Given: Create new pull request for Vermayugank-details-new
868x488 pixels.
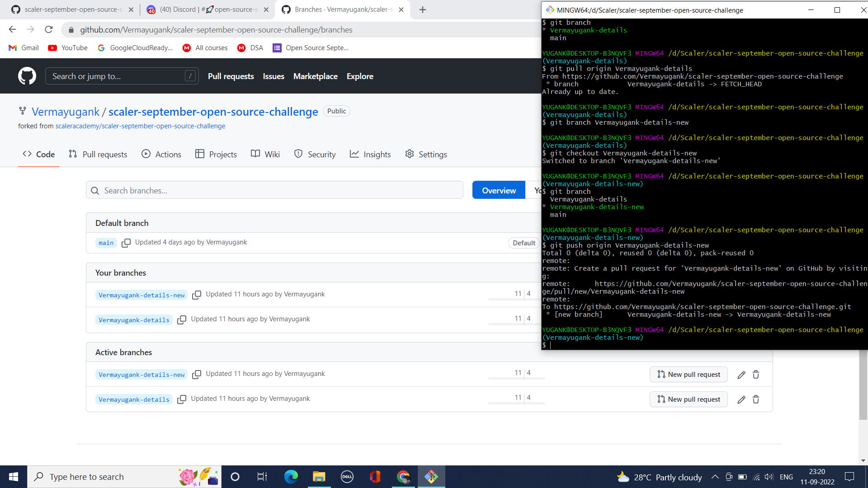Looking at the screenshot, I should [x=688, y=374].
